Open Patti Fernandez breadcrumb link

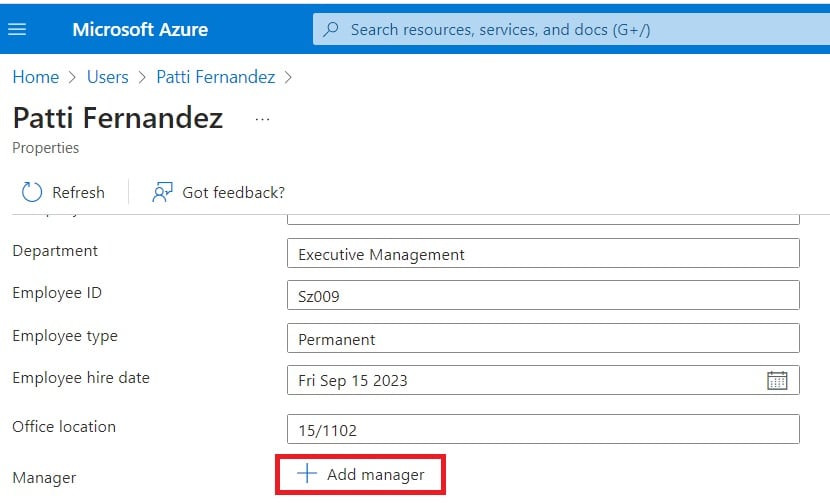[x=216, y=77]
